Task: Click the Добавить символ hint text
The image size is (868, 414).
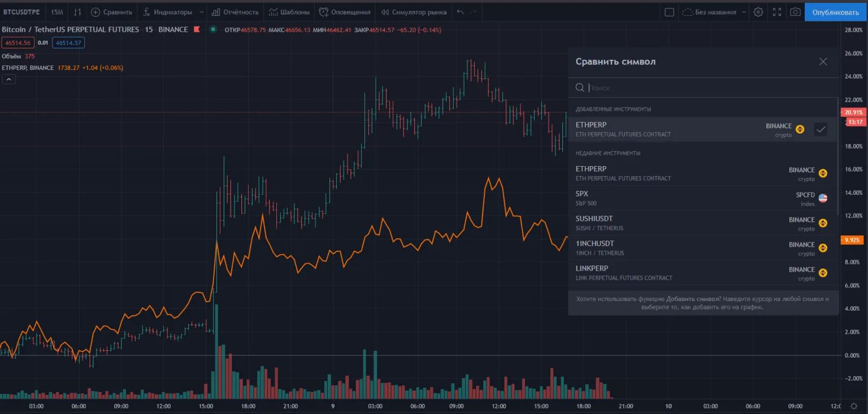Action: 693,299
